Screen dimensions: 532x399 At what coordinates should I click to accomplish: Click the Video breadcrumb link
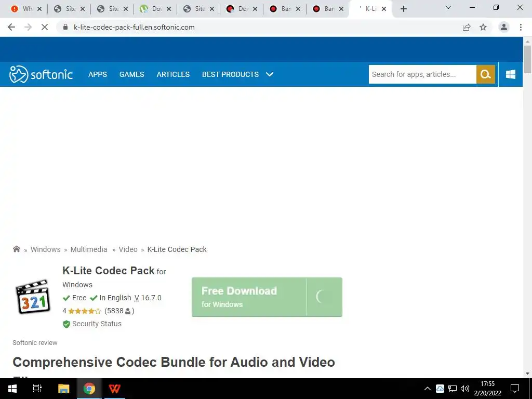(128, 249)
